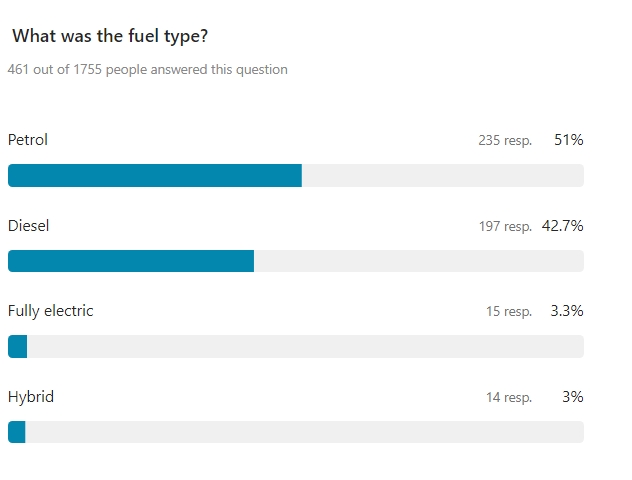Click the '197 resp.' count
Image resolution: width=632 pixels, height=480 pixels.
tap(505, 226)
